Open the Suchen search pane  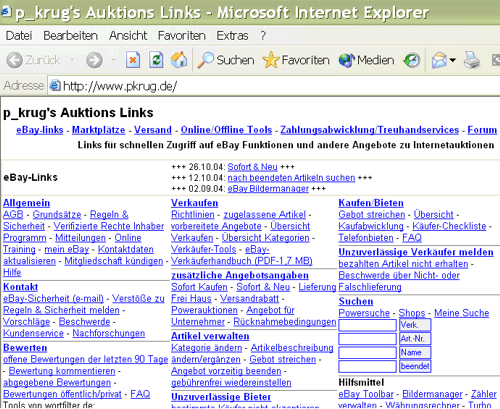(x=226, y=60)
